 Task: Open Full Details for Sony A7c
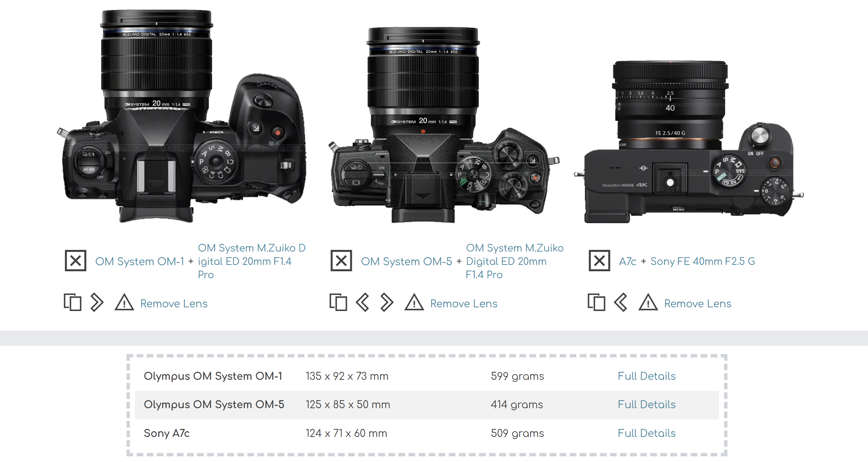click(x=646, y=433)
